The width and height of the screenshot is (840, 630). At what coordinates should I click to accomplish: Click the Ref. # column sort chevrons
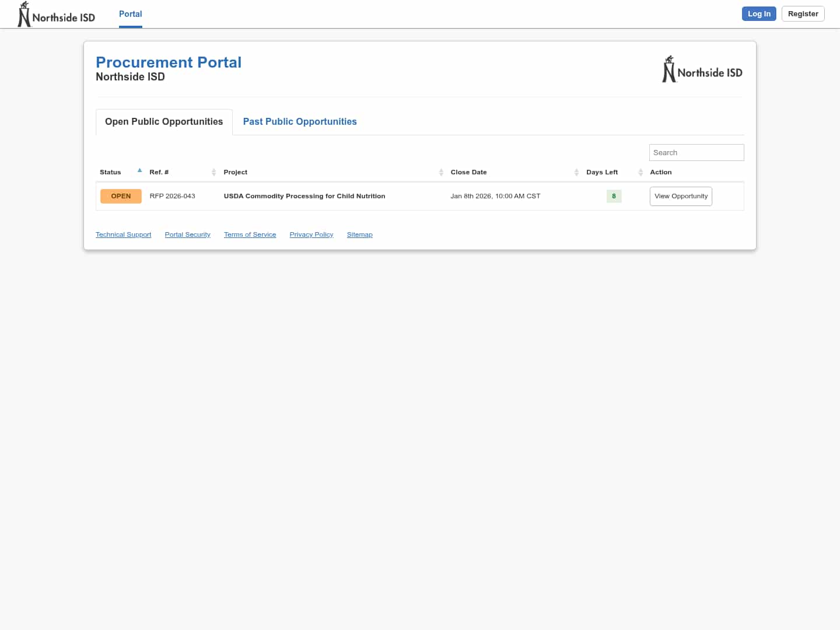point(213,172)
